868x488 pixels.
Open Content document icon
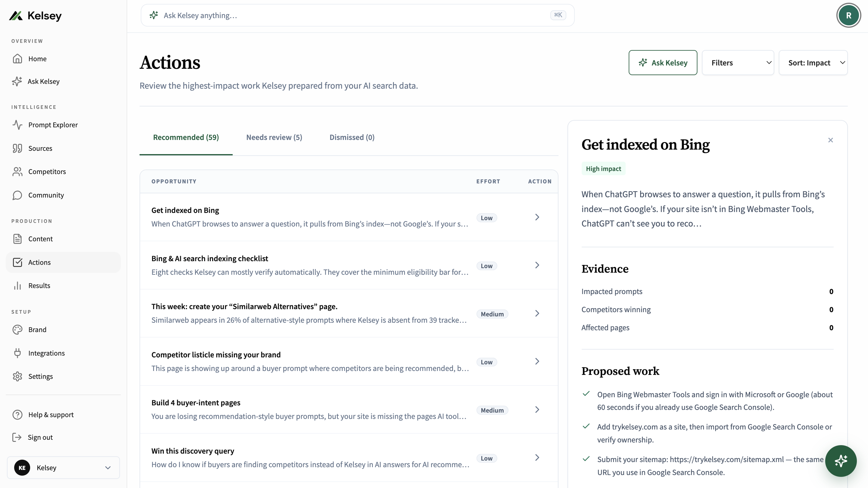(x=17, y=239)
